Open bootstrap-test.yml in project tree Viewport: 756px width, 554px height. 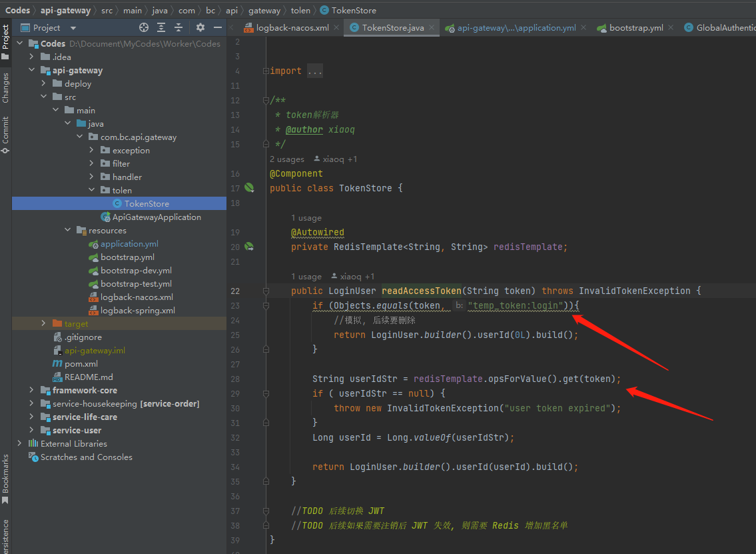130,284
